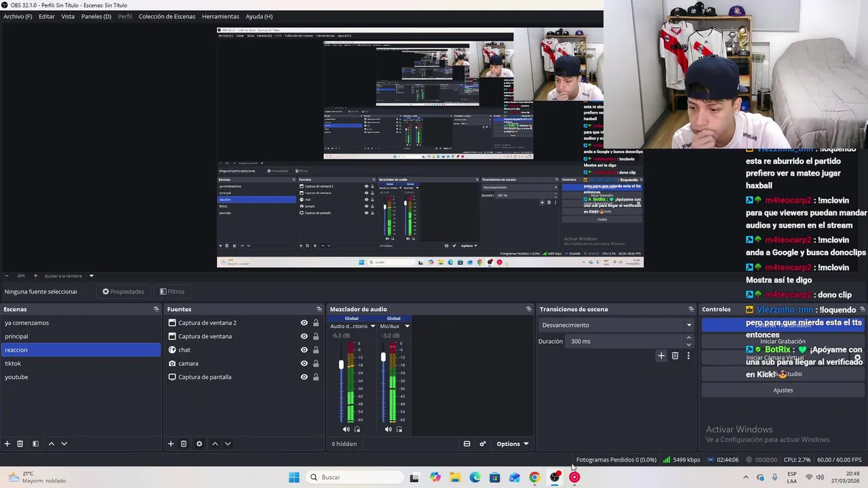Open transition three-dots menu
This screenshot has height=488, width=868.
(688, 356)
